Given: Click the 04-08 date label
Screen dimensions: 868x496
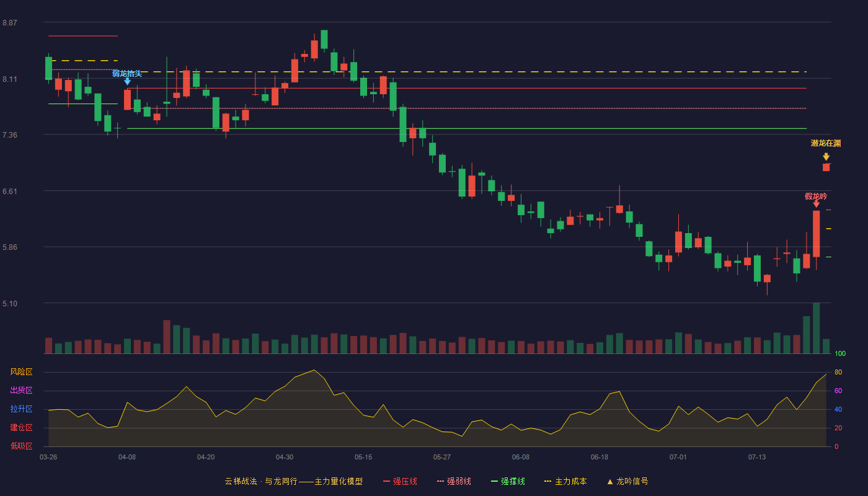Looking at the screenshot, I should click(127, 457).
